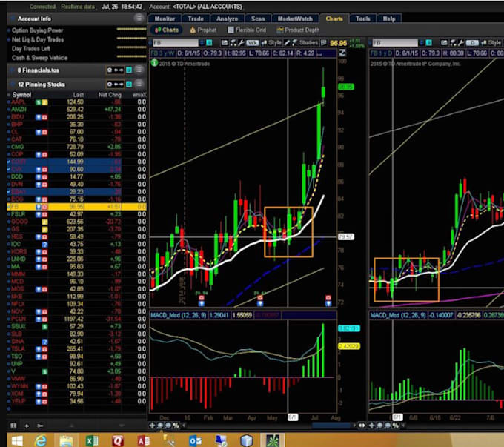
Task: Open the Flexible Grid sub-tab
Action: 247,30
